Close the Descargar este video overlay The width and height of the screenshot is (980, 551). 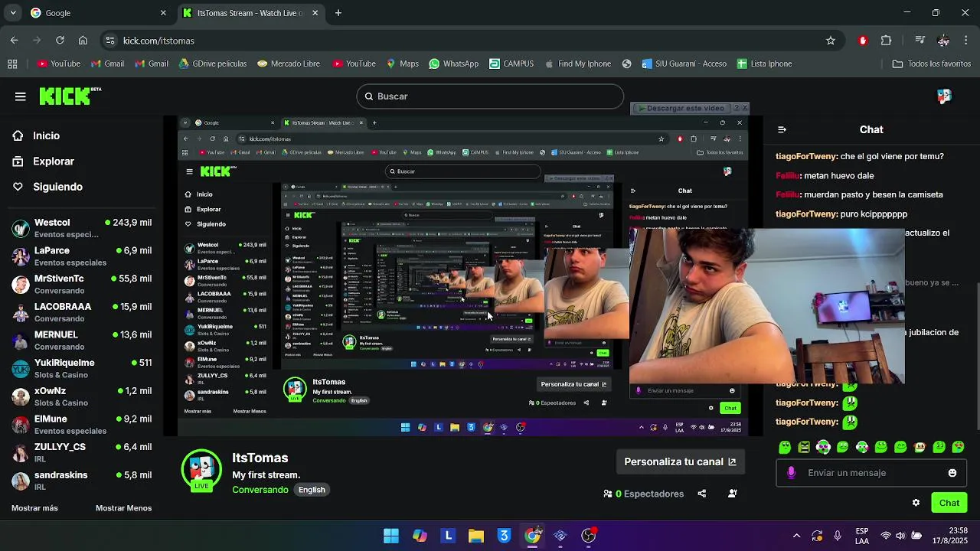coord(744,109)
